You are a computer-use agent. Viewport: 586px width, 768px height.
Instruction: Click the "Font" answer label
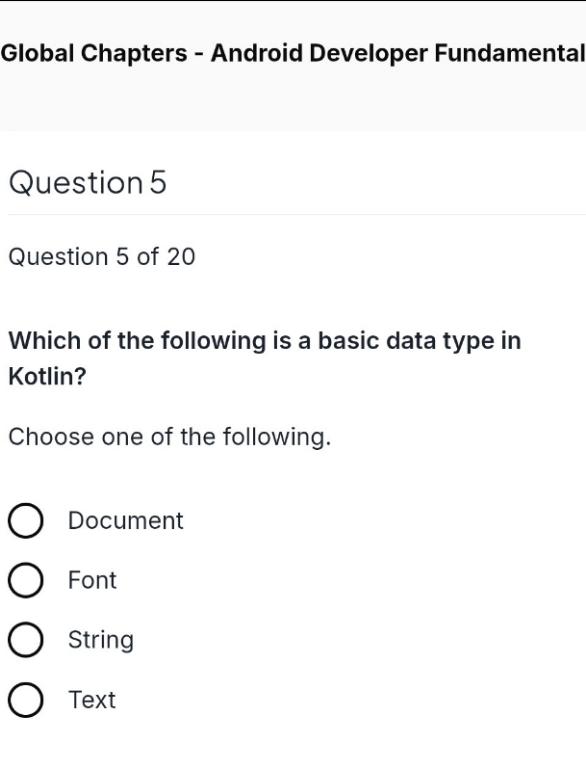coord(92,580)
